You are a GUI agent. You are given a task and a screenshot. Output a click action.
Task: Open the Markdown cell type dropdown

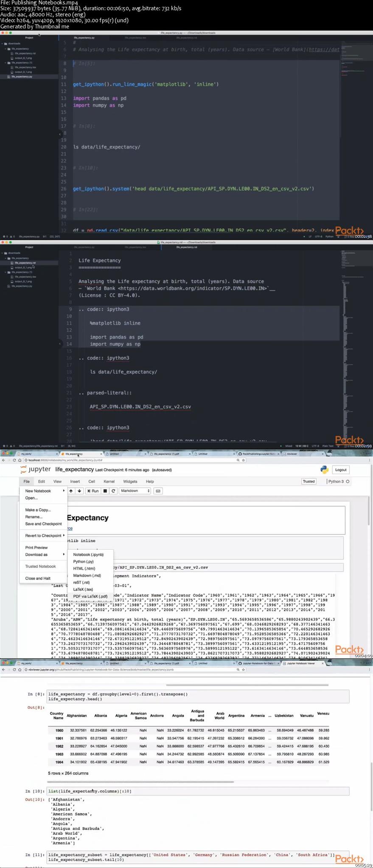click(135, 491)
